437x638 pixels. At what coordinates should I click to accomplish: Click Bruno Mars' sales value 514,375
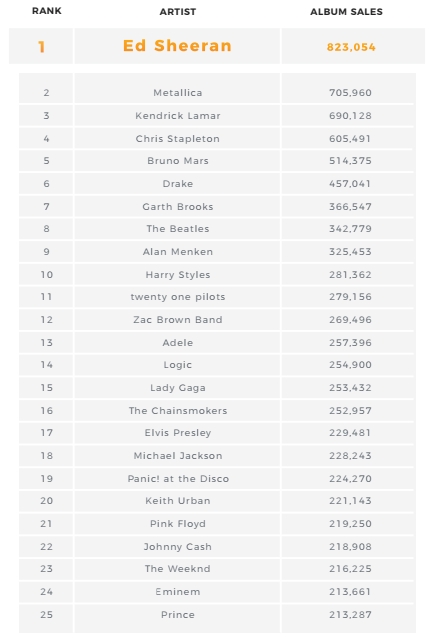pos(350,161)
